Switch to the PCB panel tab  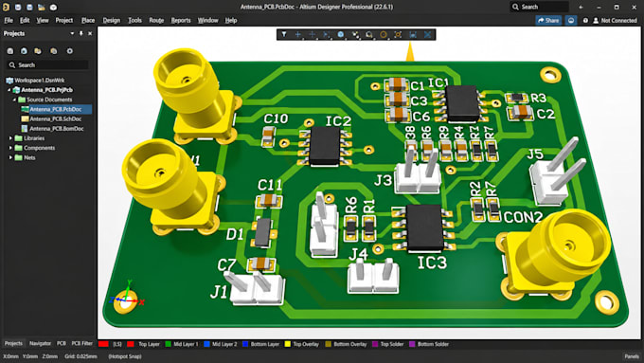(62, 343)
